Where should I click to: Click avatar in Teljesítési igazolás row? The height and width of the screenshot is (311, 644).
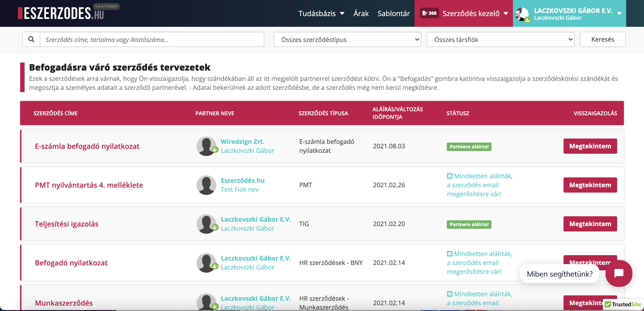pos(206,224)
